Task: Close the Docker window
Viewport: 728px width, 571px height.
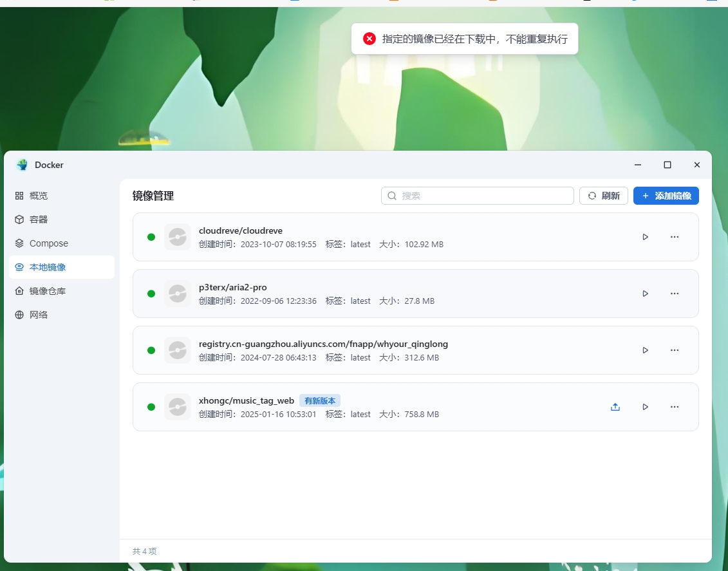Action: click(697, 165)
